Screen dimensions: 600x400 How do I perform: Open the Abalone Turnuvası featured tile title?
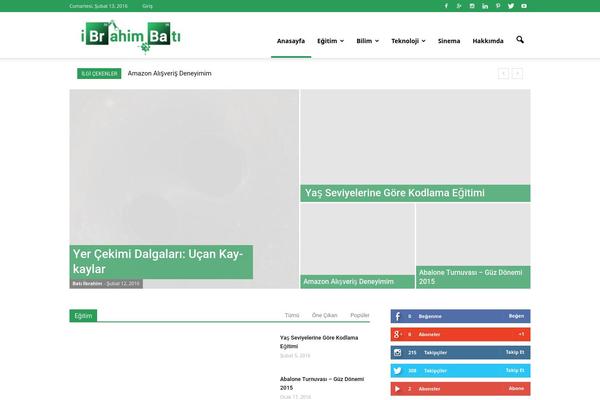[x=471, y=277]
